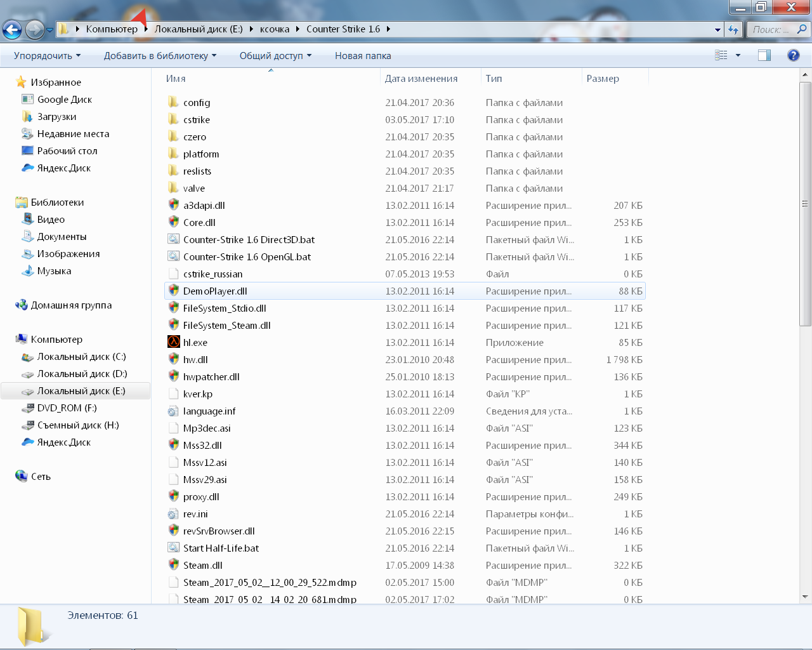812x650 pixels.
Task: Click the refresh button beside address bar
Action: [x=733, y=29]
